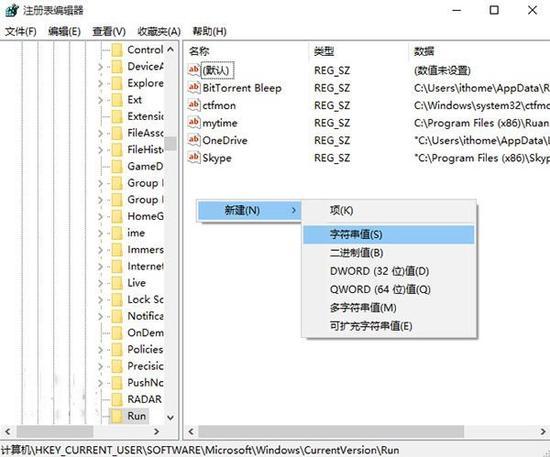Click the Live folder icon

[x=117, y=283]
